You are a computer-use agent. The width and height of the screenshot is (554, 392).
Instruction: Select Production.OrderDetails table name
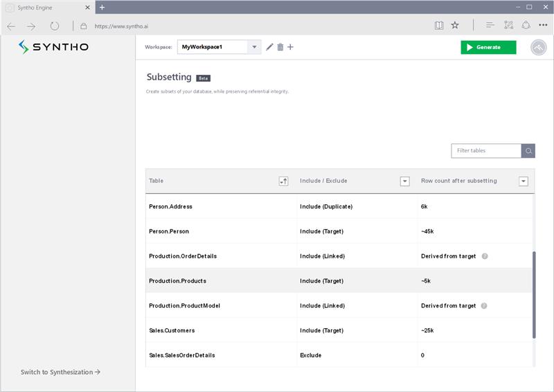(x=183, y=256)
